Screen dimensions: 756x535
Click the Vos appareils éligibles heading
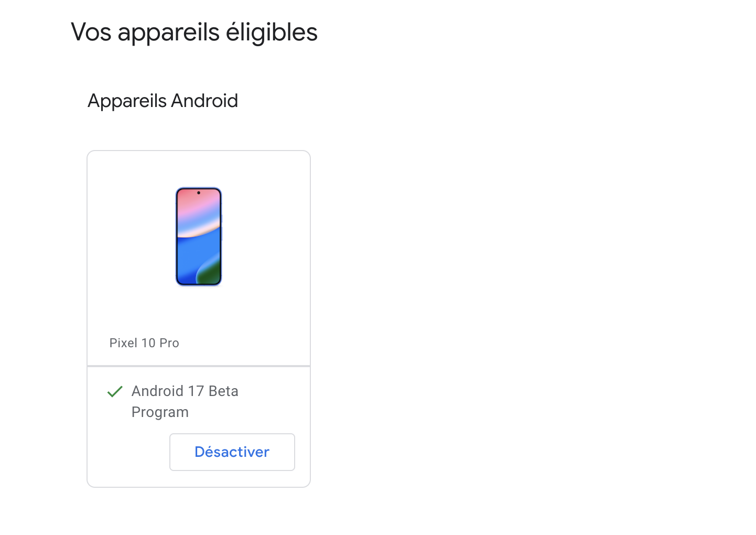tap(194, 32)
